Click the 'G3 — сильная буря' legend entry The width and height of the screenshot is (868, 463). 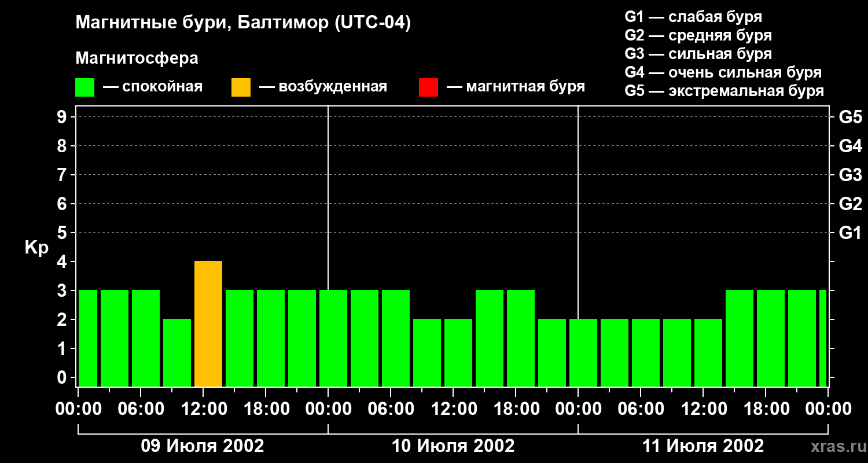coord(698,54)
